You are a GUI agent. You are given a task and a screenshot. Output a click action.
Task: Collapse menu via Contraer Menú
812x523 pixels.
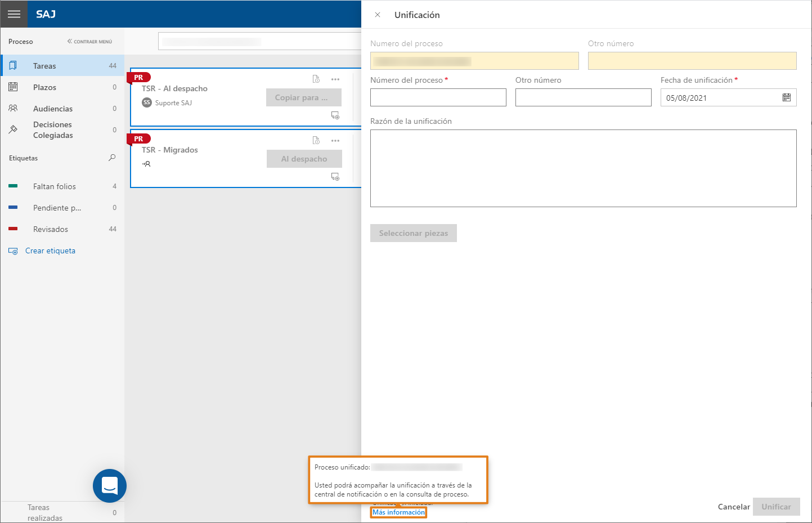tap(89, 42)
